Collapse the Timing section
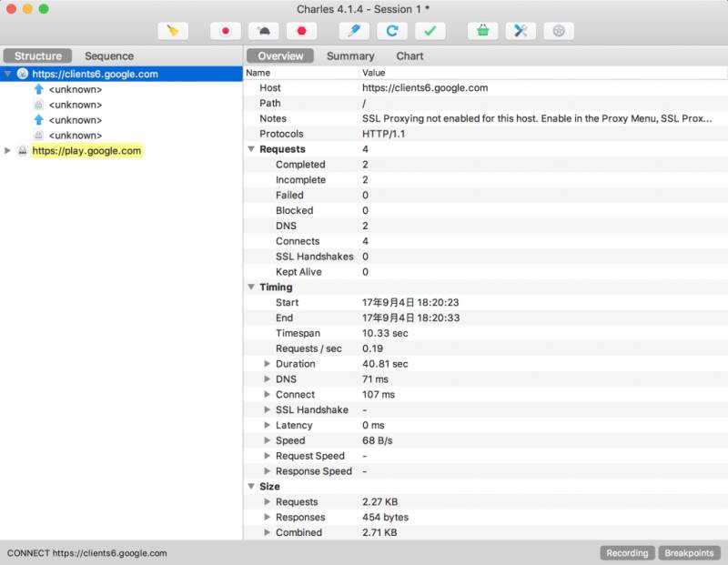Screen dimensions: 728x565 (251, 287)
